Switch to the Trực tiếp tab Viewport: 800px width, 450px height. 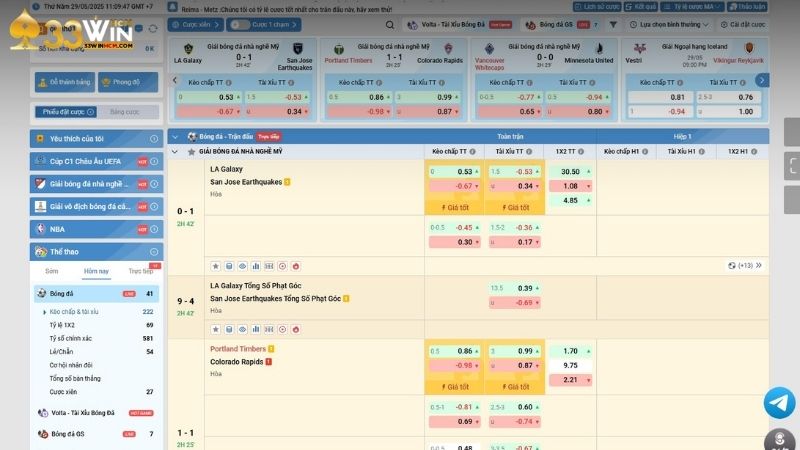point(141,271)
